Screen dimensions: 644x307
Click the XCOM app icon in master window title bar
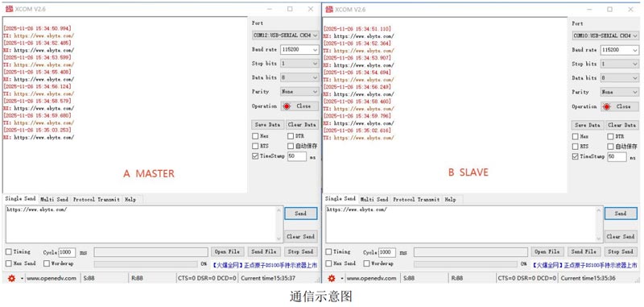click(x=9, y=9)
